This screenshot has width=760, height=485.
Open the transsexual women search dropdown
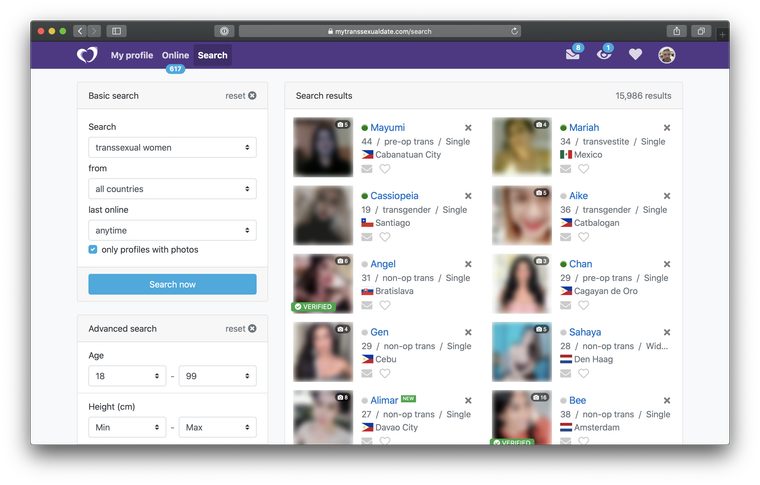(x=172, y=147)
